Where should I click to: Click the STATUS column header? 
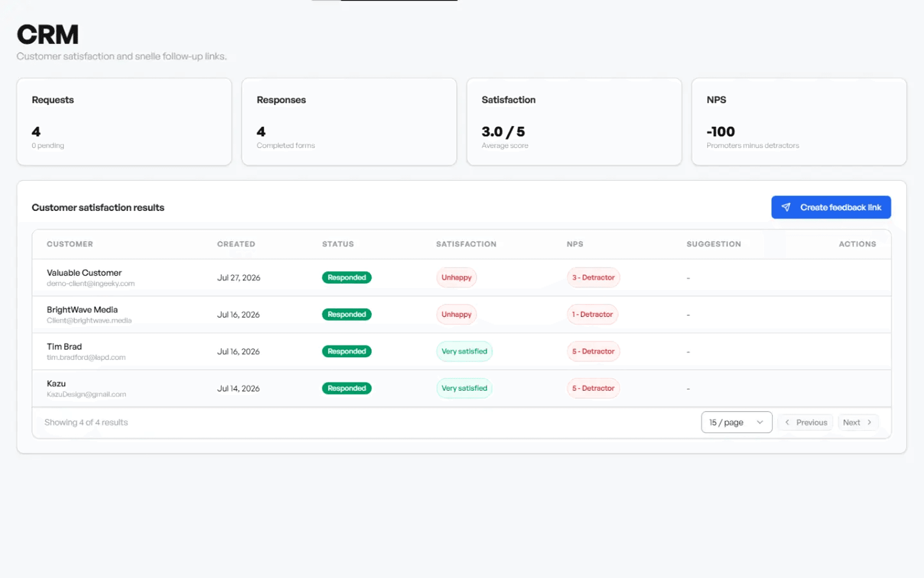(338, 244)
